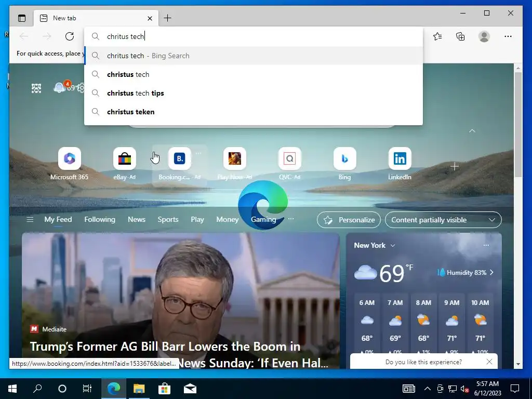Click the scrollbar down arrow
532x399 pixels.
click(518, 364)
